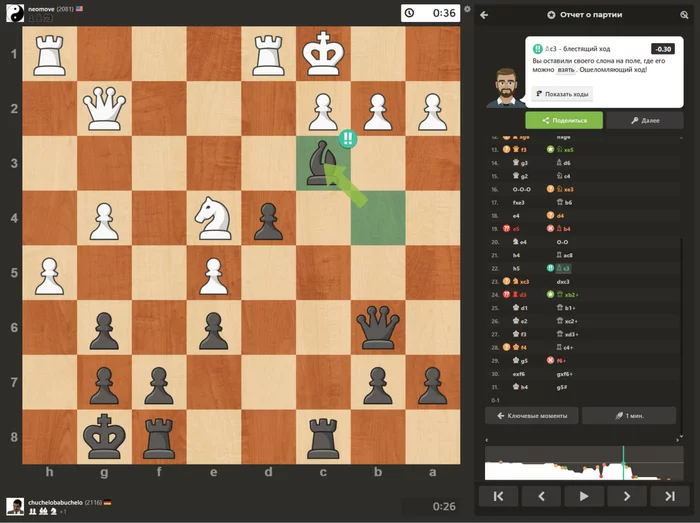Play the game moves automatically
Screen dimensions: 700x523
click(x=584, y=496)
